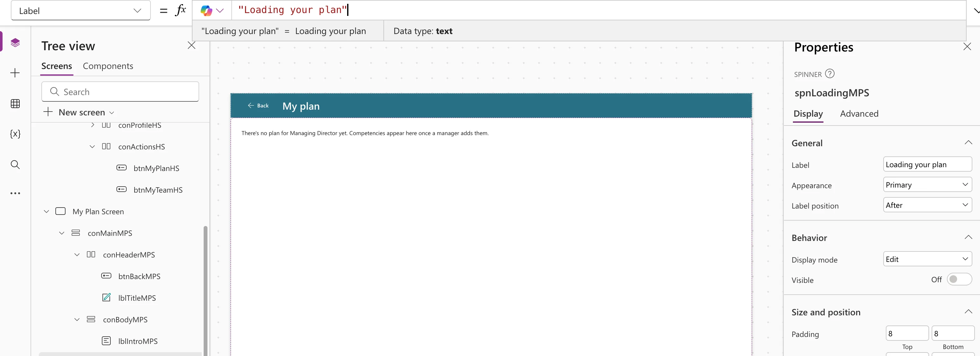
Task: Open the Copilot formula assistant icon
Action: [x=206, y=10]
